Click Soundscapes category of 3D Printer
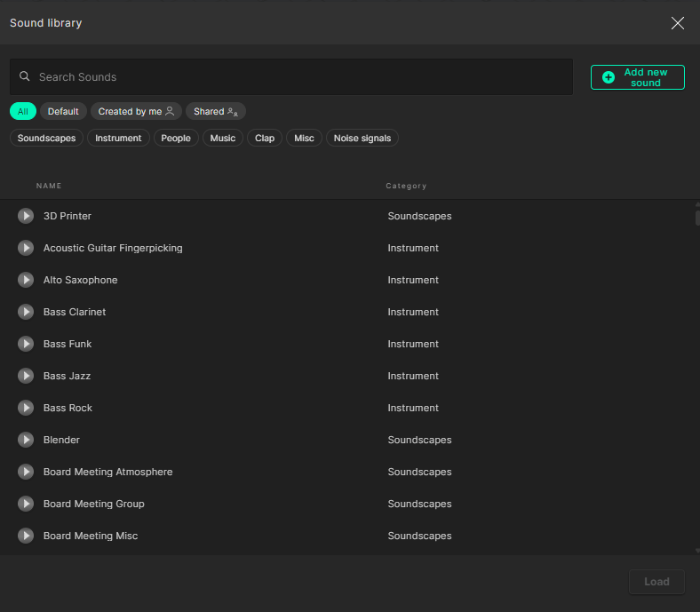Screen dimensions: 700x612 [419, 216]
